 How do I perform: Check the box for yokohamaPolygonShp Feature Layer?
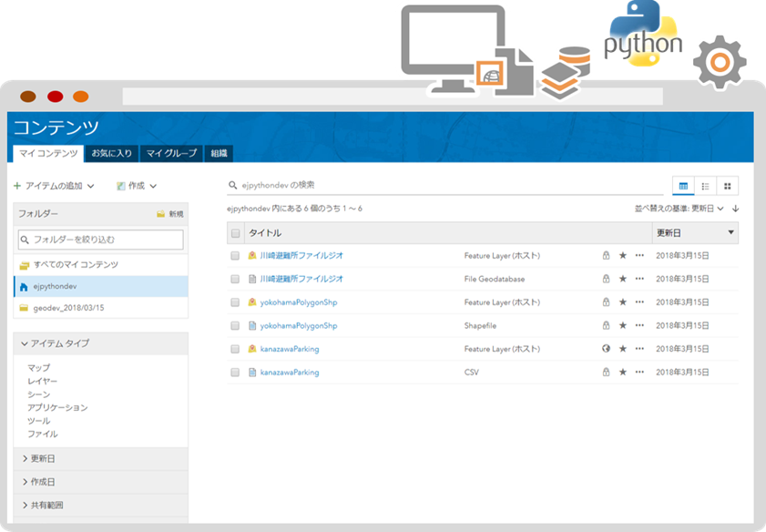pyautogui.click(x=235, y=302)
